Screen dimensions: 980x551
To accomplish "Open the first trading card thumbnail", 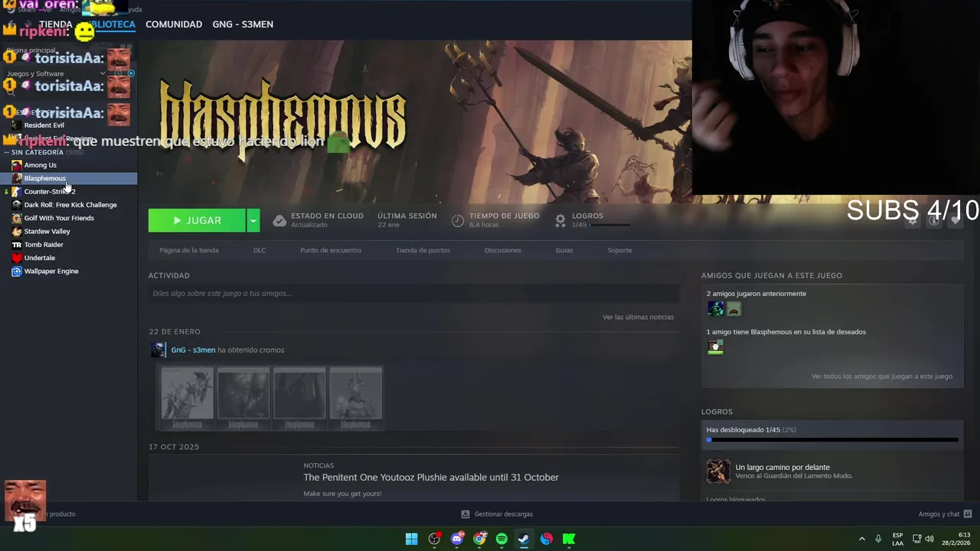I will pos(187,398).
